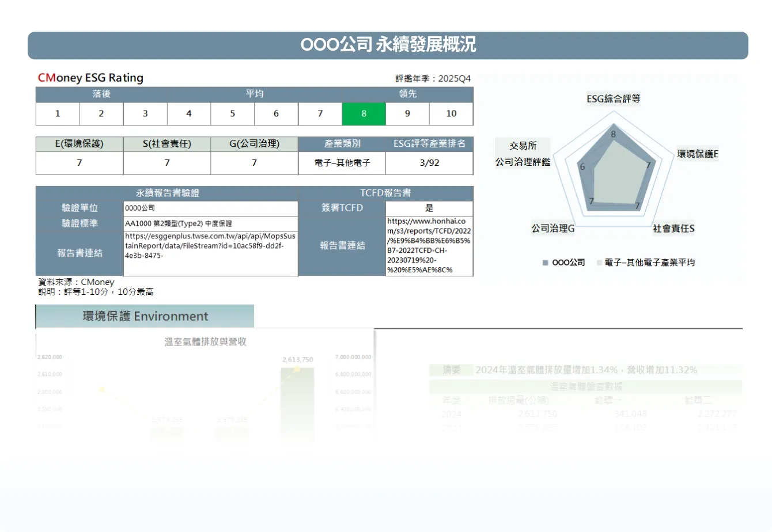
Task: Click the 領先 rating band header
Action: tap(407, 94)
